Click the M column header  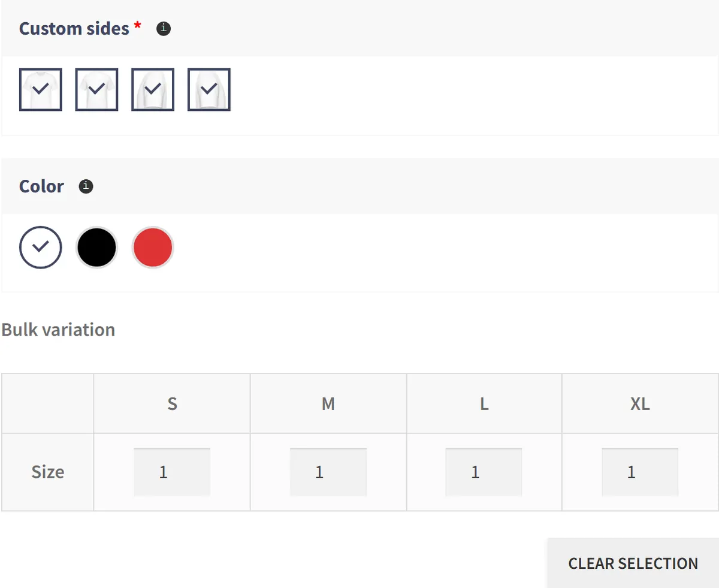tap(328, 403)
